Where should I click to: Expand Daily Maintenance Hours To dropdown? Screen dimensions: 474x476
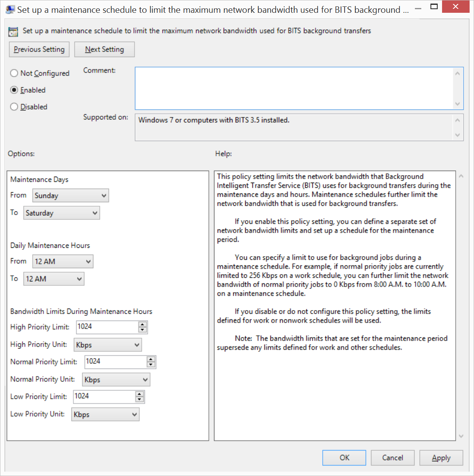click(x=54, y=279)
